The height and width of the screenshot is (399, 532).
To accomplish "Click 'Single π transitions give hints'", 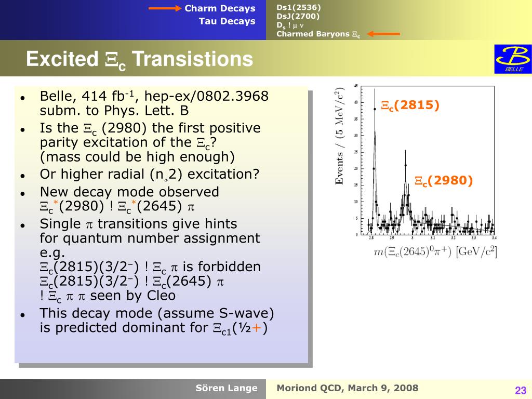I will [138, 224].
